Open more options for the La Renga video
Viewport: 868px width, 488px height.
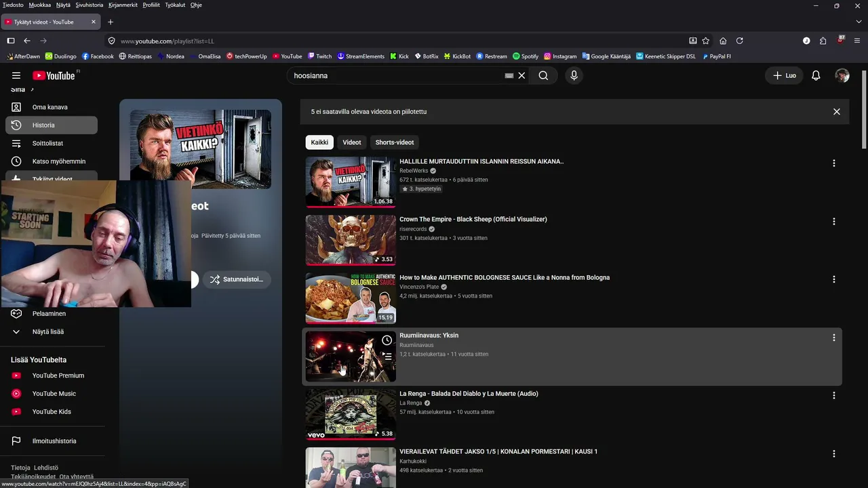click(833, 396)
